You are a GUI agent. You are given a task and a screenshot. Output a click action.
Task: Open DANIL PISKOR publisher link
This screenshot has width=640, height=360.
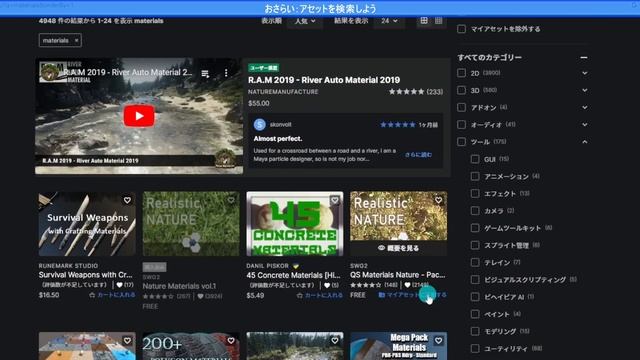click(x=267, y=266)
